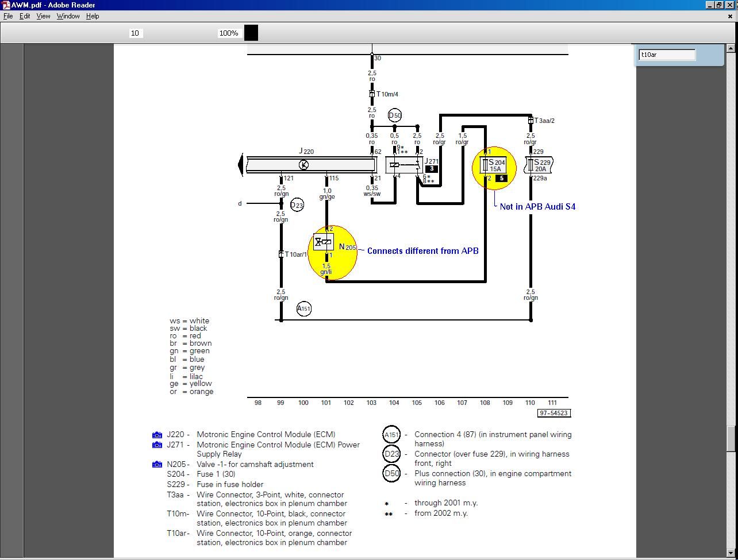
Task: Click the vertical scrollbar thumb
Action: pos(731,439)
